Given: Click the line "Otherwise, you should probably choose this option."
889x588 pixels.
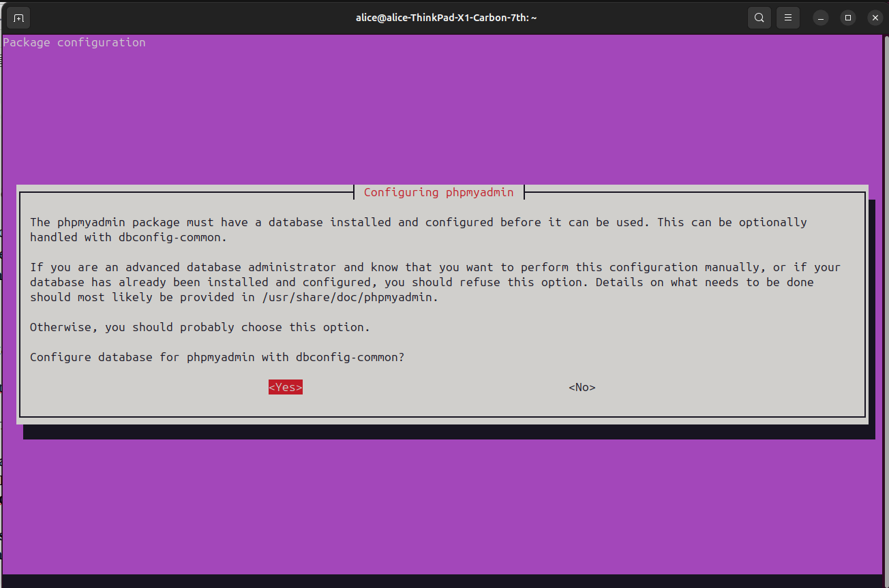Looking at the screenshot, I should pyautogui.click(x=200, y=327).
